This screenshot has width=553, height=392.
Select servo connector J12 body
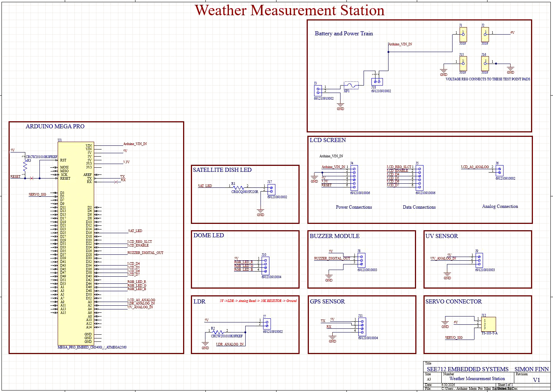point(489,325)
